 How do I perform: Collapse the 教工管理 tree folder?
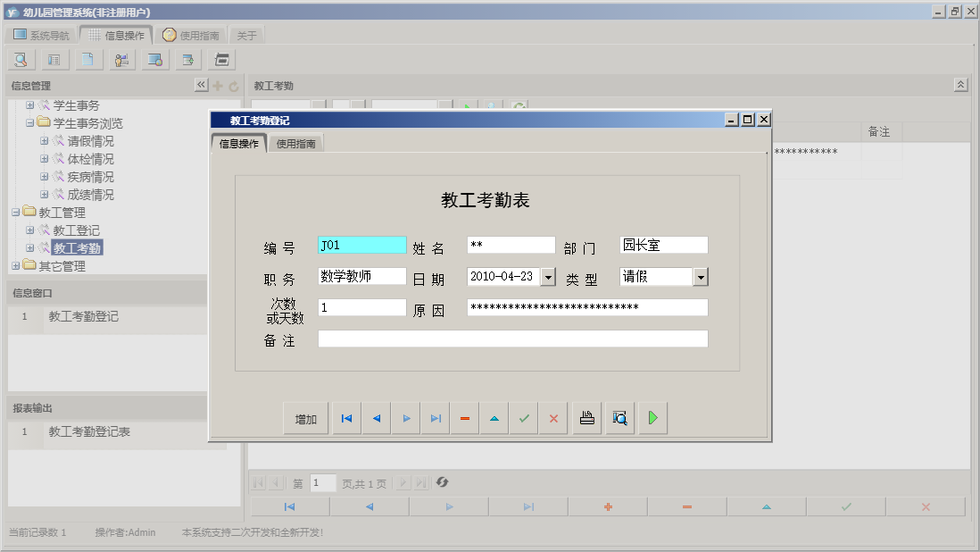coord(15,213)
